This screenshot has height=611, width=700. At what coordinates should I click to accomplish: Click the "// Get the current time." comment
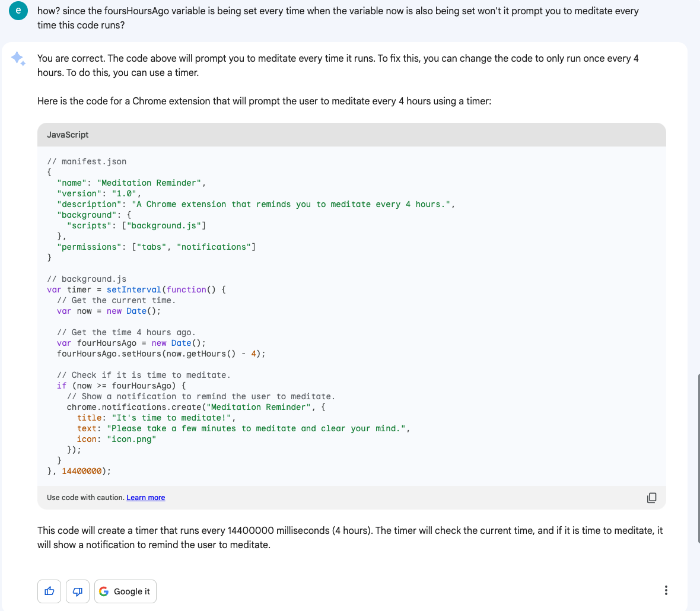pyautogui.click(x=116, y=300)
